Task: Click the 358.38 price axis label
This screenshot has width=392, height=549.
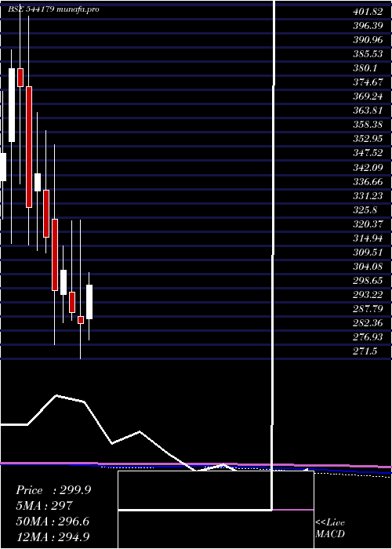Action: 367,124
